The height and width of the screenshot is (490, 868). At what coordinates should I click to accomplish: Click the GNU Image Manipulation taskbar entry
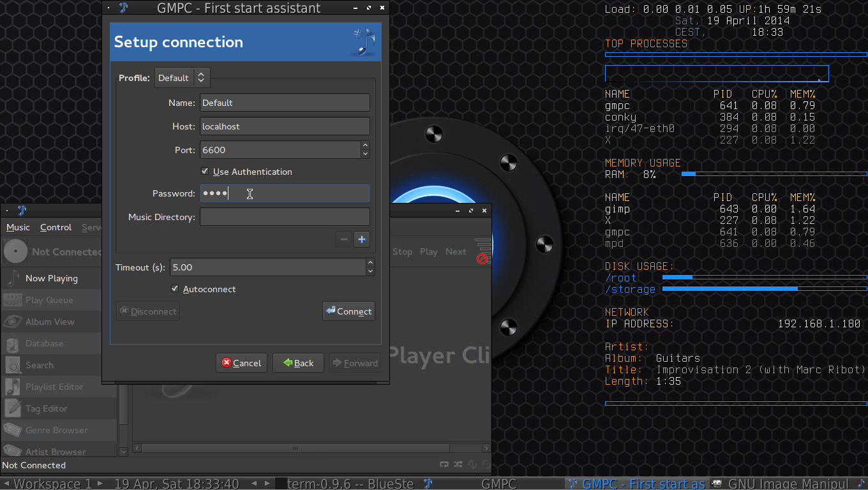(x=780, y=484)
